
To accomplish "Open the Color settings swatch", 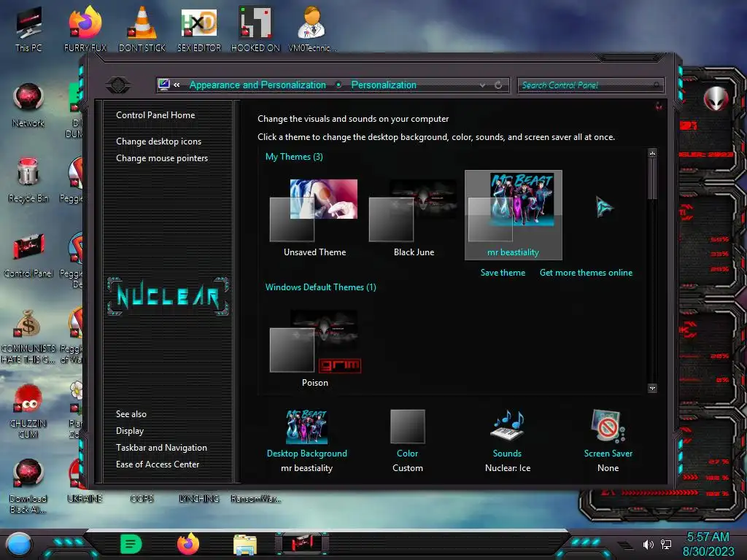I will click(407, 427).
